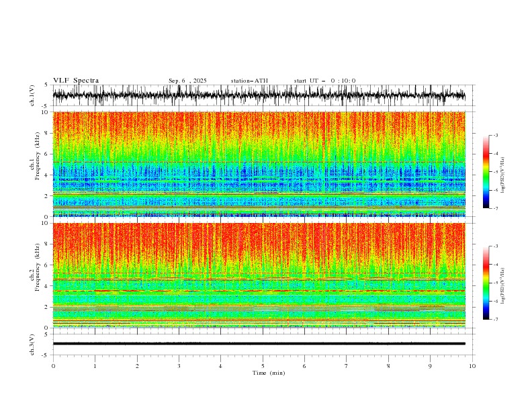
Task: Click time axis tick label "0"
Action: click(53, 366)
